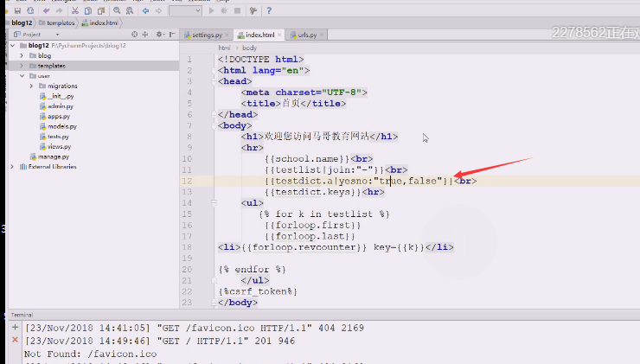
Task: Run the project with the play icon
Action: (x=211, y=10)
